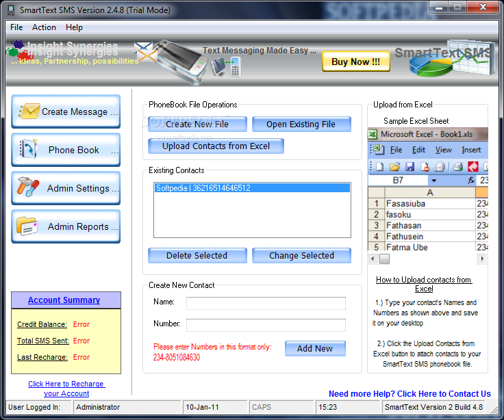Screen dimensions: 504x420
Task: Click Need more Help contact link
Action: tap(409, 394)
